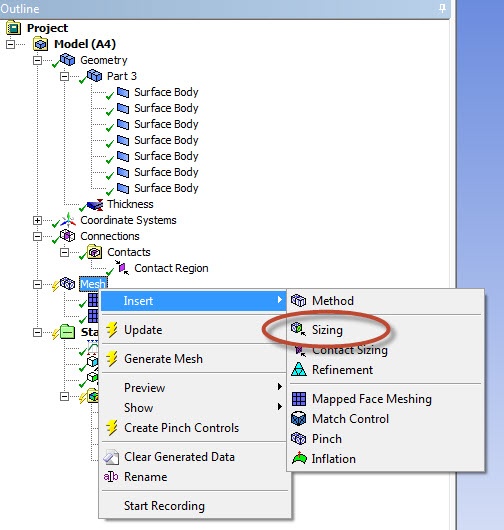Collapse the Model (A4) node

(x=10, y=44)
